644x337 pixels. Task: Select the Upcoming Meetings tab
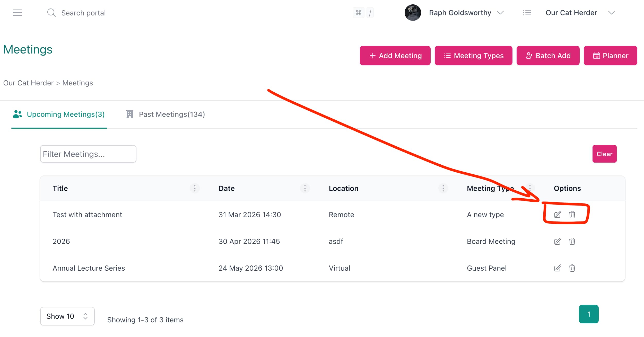point(65,114)
